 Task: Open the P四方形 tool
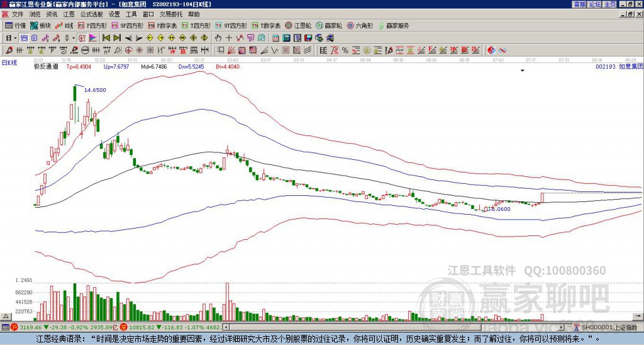coord(93,25)
